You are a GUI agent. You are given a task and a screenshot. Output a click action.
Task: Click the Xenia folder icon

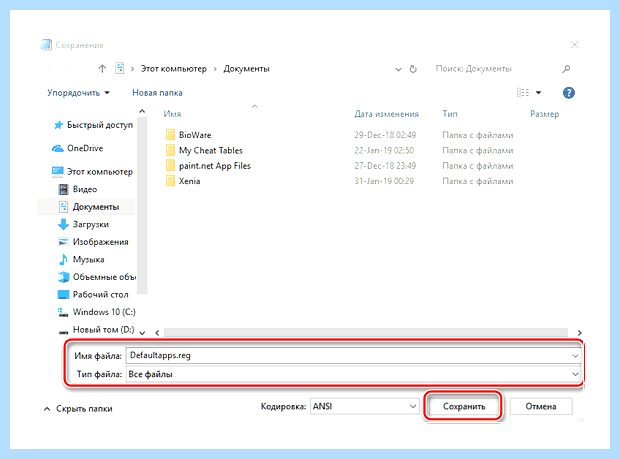point(170,181)
